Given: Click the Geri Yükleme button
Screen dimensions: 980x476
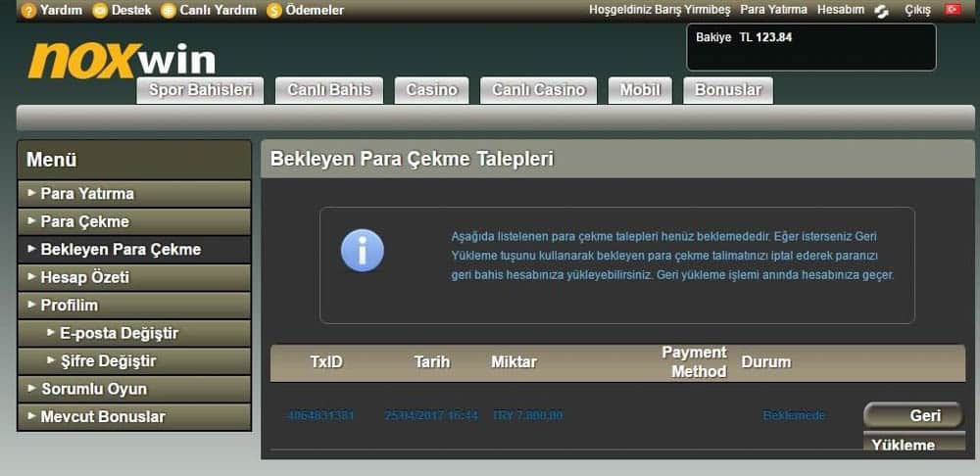Looking at the screenshot, I should (x=913, y=428).
